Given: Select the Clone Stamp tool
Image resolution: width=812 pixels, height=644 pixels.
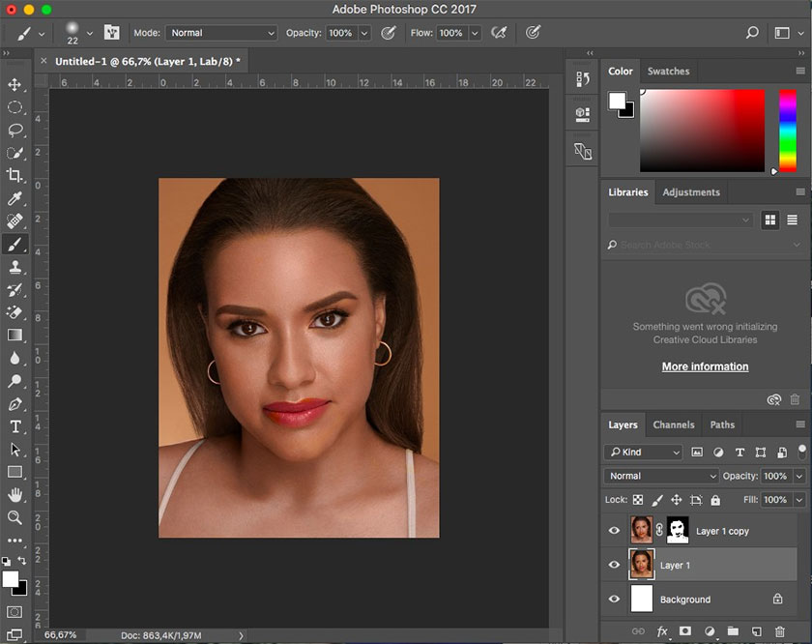Looking at the screenshot, I should click(14, 267).
